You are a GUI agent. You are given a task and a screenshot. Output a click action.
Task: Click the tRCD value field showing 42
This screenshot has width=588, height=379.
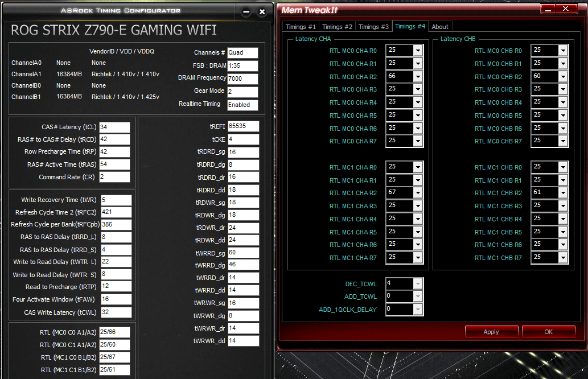114,139
